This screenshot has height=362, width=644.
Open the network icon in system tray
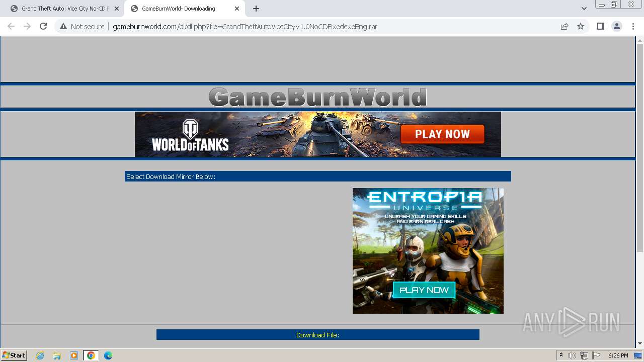point(584,355)
